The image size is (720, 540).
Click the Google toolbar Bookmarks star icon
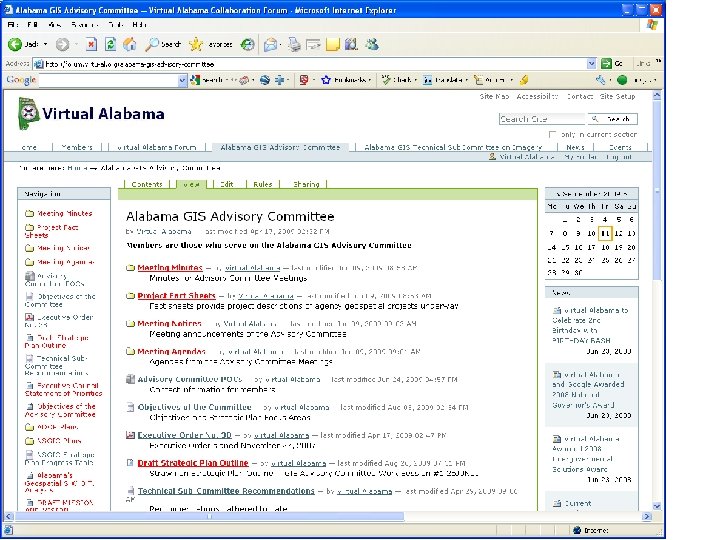(326, 80)
